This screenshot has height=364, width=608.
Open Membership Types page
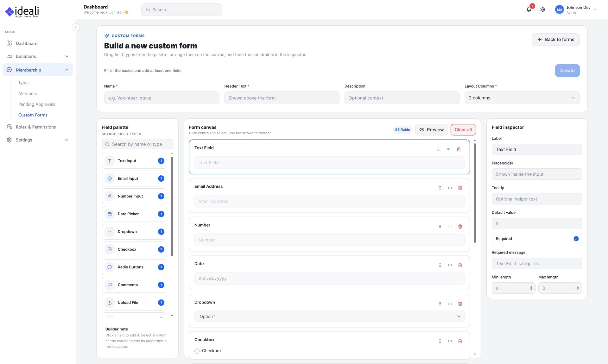[x=24, y=83]
